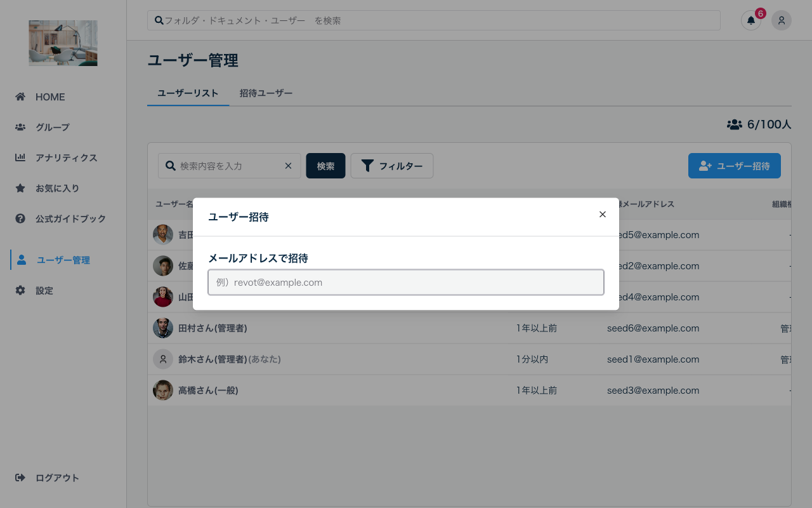Click the email invitation input field

405,282
